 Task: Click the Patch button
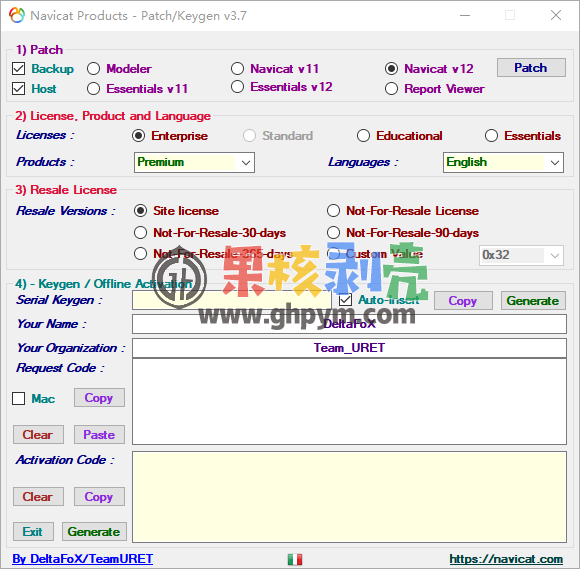click(x=531, y=68)
